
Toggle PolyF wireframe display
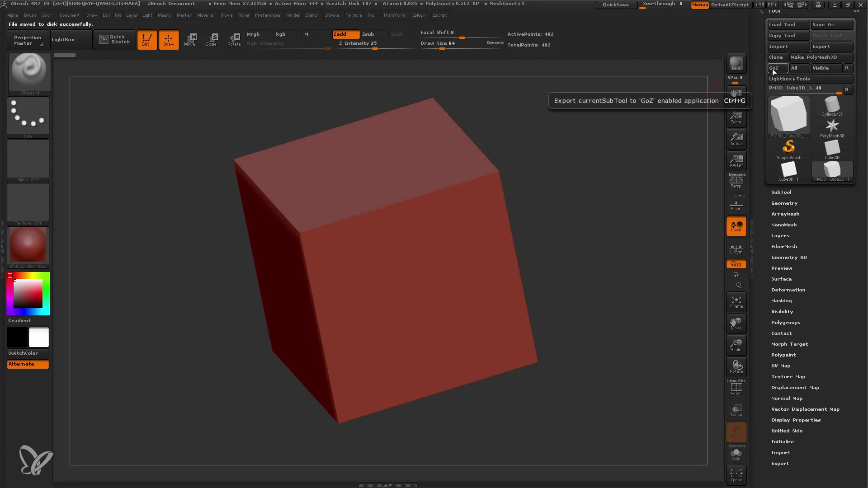click(x=736, y=388)
